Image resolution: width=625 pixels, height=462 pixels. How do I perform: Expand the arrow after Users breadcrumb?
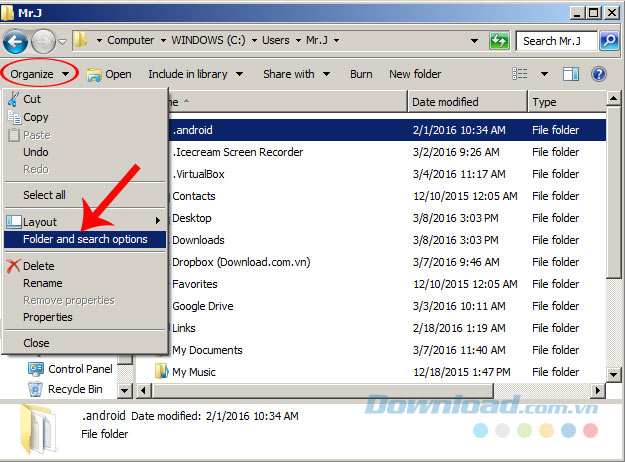298,40
